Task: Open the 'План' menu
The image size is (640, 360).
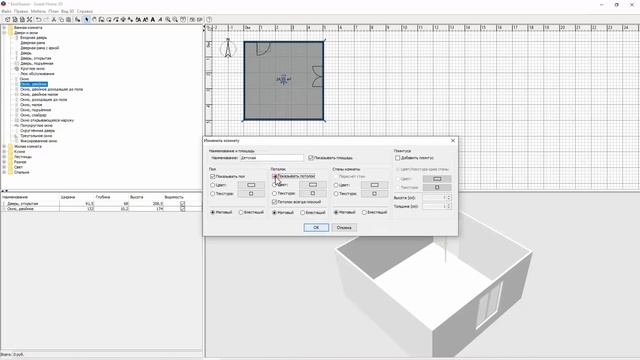Action: (x=53, y=11)
